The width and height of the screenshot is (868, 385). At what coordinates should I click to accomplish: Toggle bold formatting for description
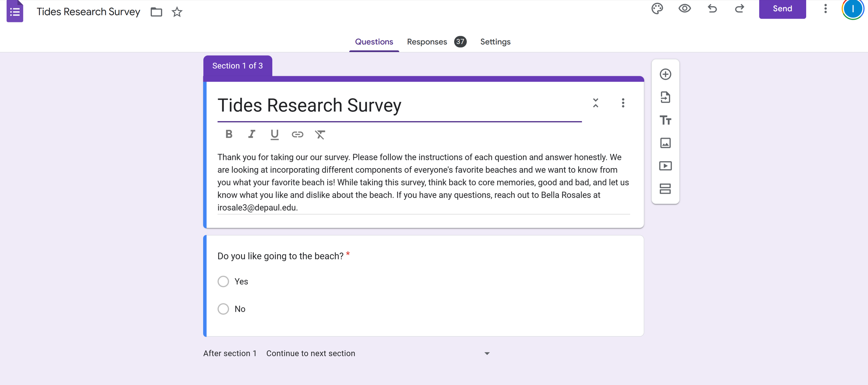click(x=228, y=134)
